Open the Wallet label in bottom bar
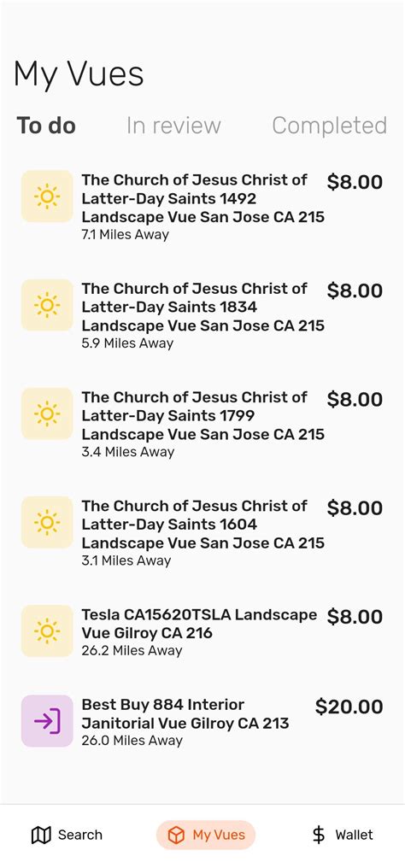The image size is (405, 868). pyautogui.click(x=354, y=835)
